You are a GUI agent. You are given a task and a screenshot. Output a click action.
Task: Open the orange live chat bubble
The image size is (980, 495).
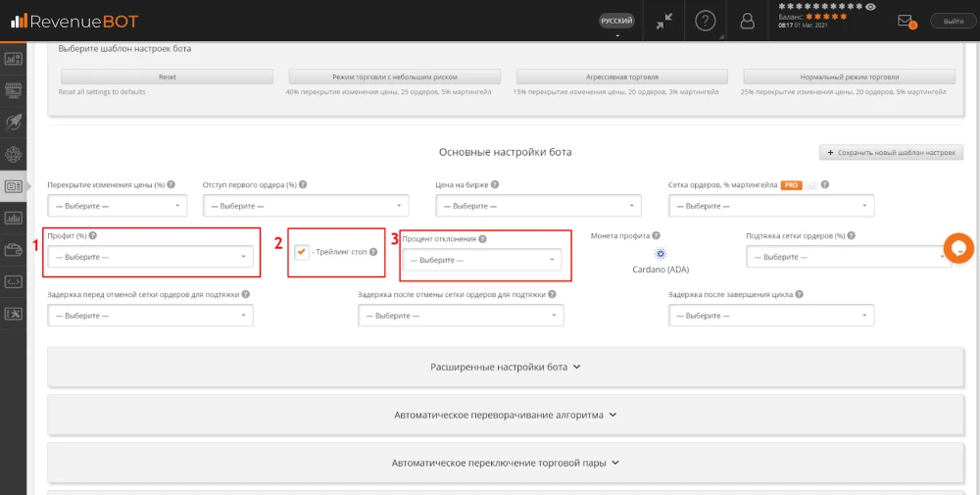(x=958, y=248)
